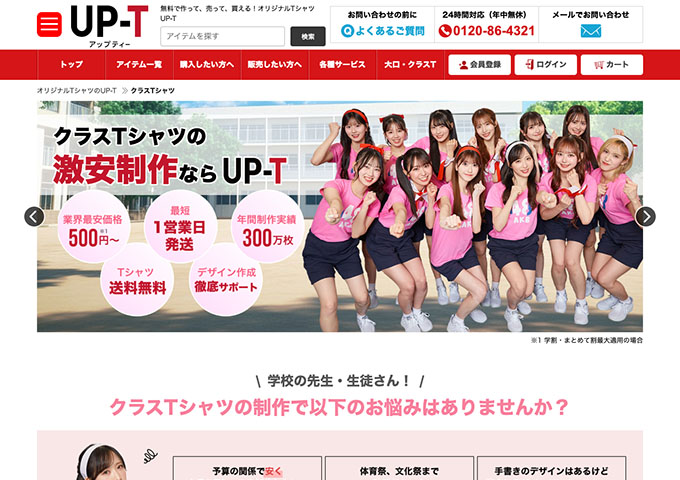Image resolution: width=680 pixels, height=480 pixels.
Task: Expand 購入したい方へ navigation menu
Action: pos(207,65)
